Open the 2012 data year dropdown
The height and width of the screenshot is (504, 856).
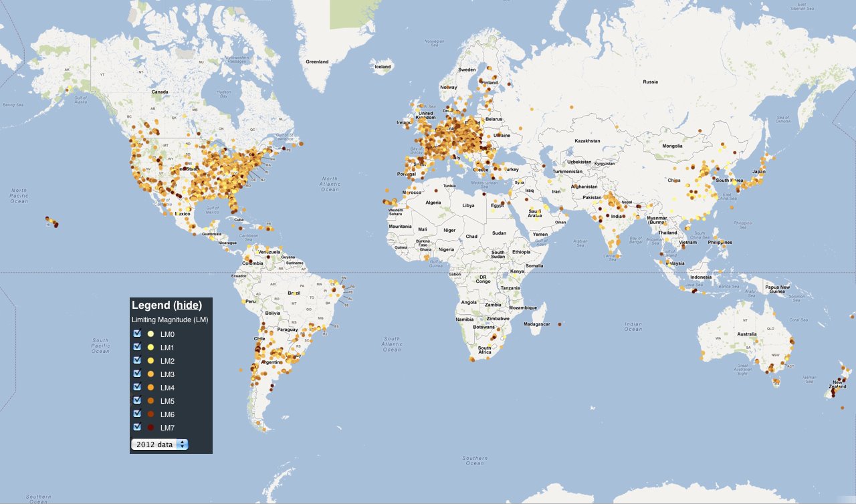click(160, 445)
